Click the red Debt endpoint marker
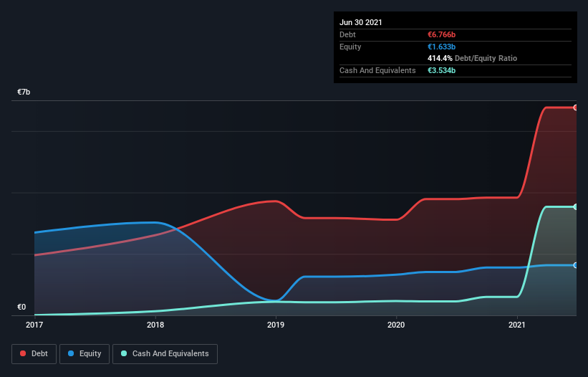The image size is (588, 377). click(576, 108)
